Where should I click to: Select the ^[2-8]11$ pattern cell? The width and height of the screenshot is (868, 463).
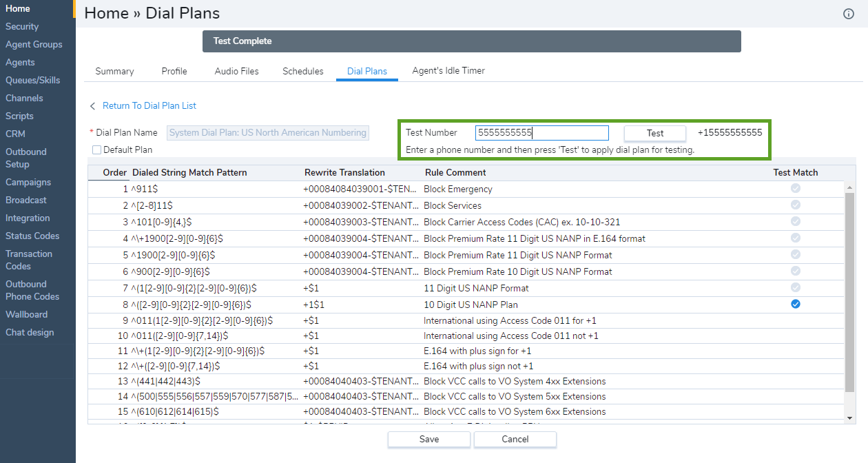coord(152,205)
